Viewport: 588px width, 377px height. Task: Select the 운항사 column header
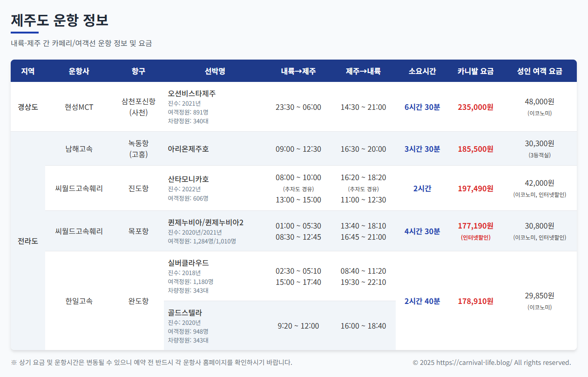(79, 71)
